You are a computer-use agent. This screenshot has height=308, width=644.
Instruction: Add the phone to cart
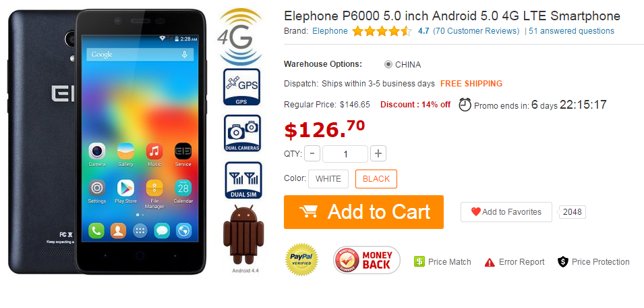tap(364, 212)
